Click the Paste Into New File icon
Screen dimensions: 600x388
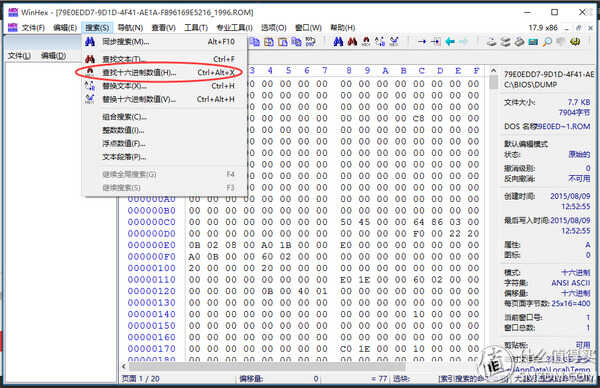click(x=282, y=42)
